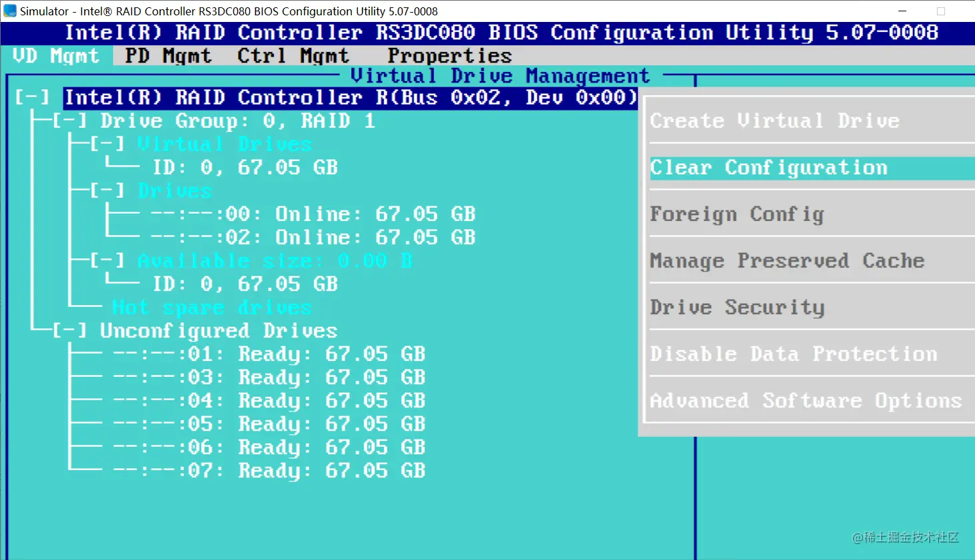Select the Virtual Drives label

pyautogui.click(x=225, y=144)
